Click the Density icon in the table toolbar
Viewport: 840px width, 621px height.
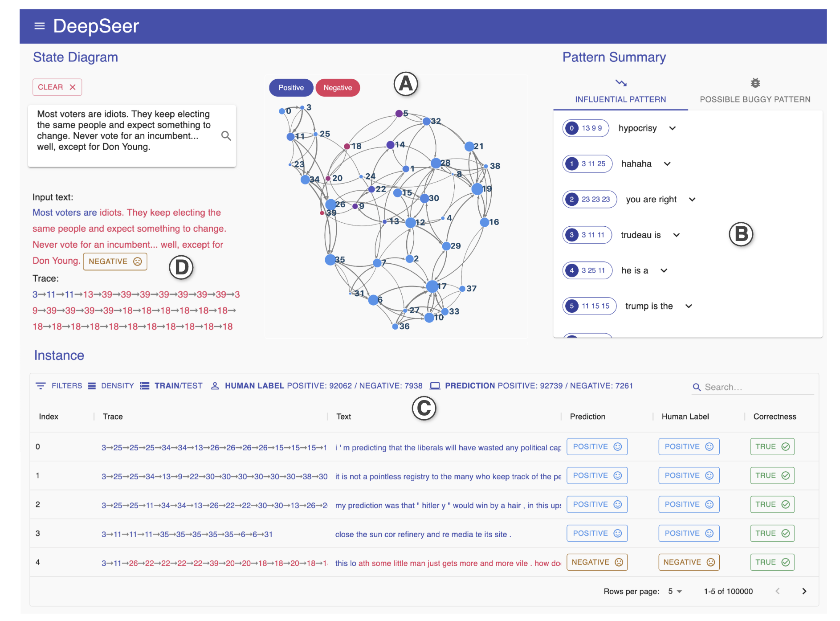pyautogui.click(x=92, y=386)
